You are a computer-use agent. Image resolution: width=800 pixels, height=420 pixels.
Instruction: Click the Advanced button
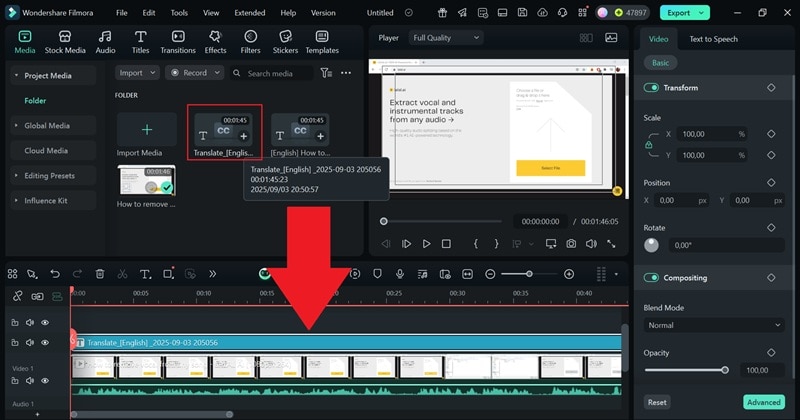coord(764,402)
